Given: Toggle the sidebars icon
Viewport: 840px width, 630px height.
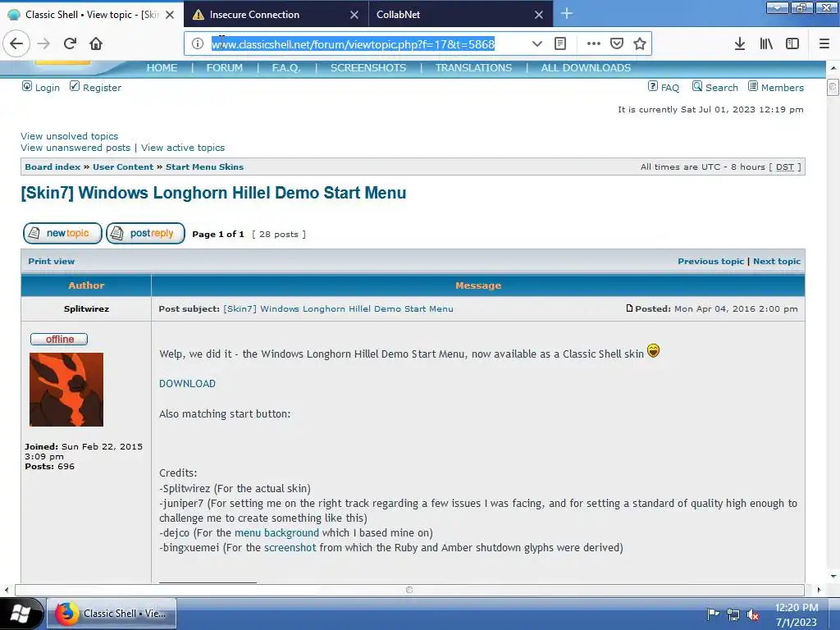Looking at the screenshot, I should [792, 43].
